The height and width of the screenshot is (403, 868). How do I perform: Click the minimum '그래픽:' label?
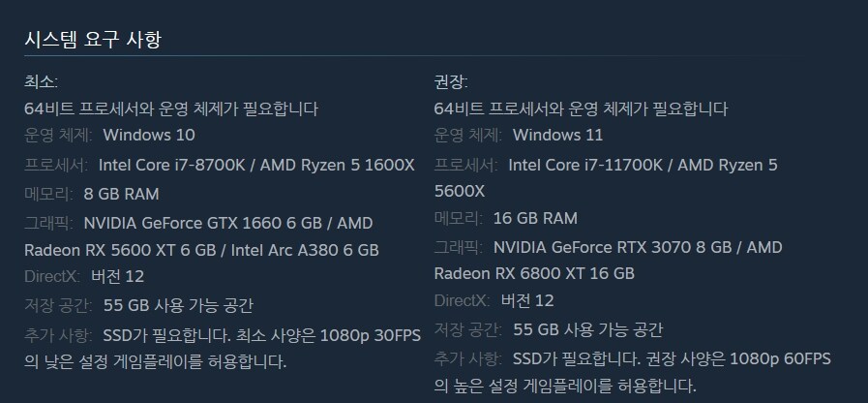click(x=48, y=224)
